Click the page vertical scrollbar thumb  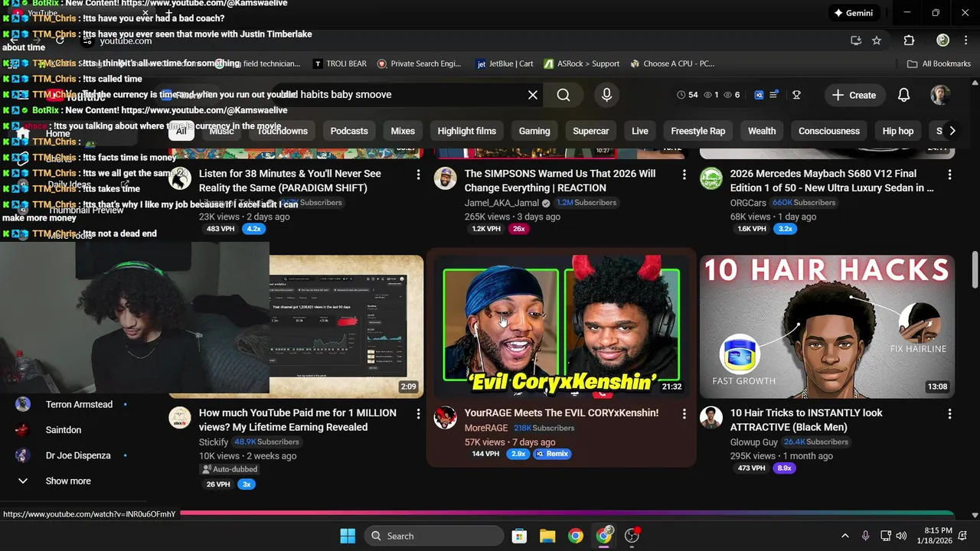pyautogui.click(x=975, y=270)
